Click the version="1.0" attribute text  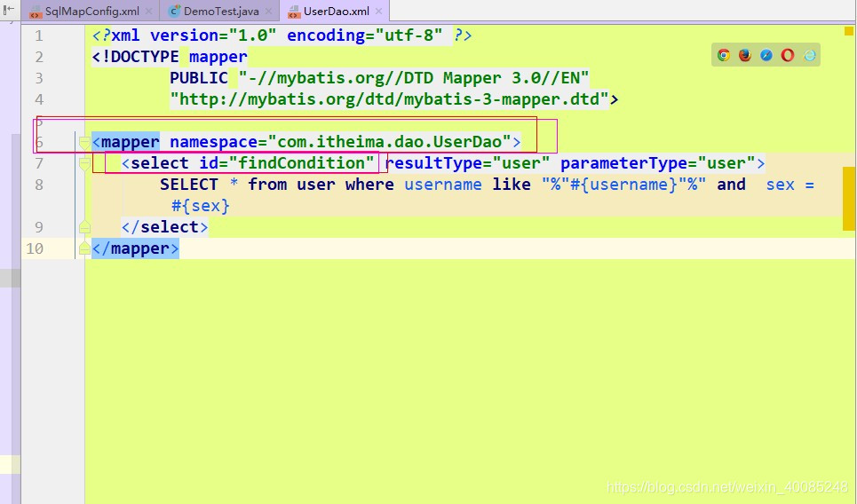[x=213, y=35]
